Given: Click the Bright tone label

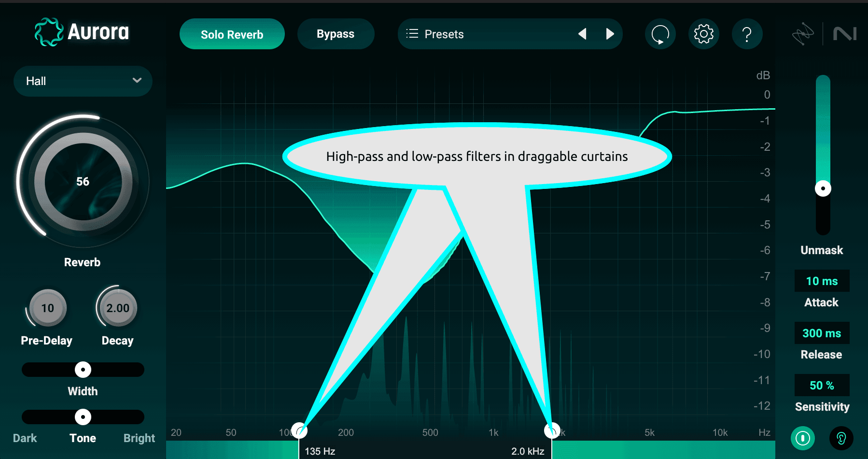Looking at the screenshot, I should [x=139, y=438].
